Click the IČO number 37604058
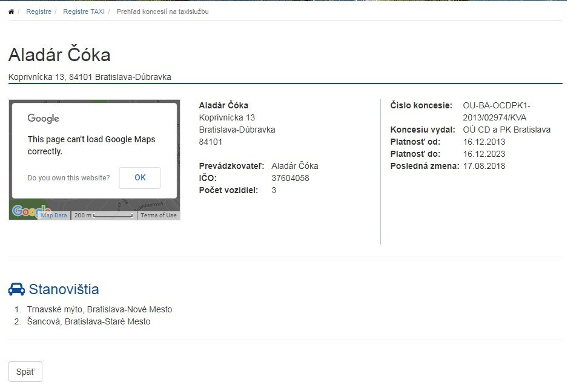Image resolution: width=588 pixels, height=388 pixels. (x=290, y=178)
